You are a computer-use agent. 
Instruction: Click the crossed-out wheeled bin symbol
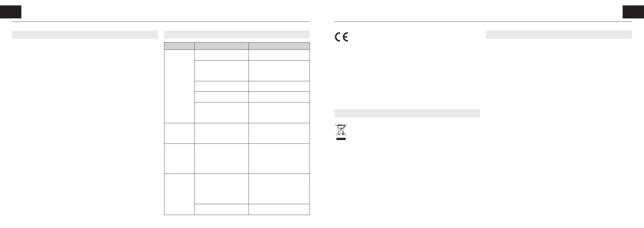pyautogui.click(x=341, y=129)
